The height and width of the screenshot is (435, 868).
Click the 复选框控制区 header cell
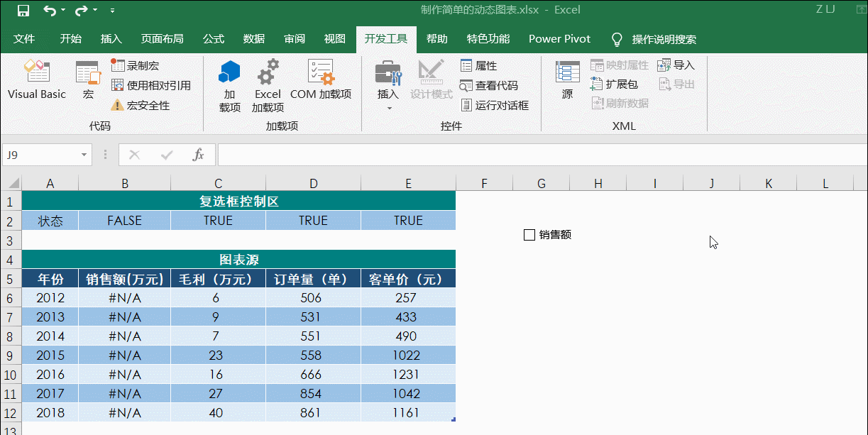click(238, 202)
